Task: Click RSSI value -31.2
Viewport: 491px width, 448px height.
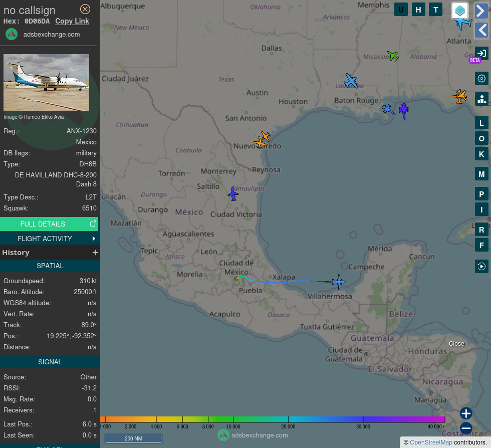Action: (89, 388)
